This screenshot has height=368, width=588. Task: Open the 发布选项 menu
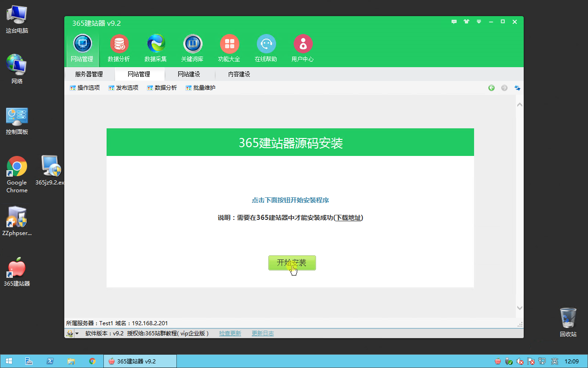coord(123,88)
